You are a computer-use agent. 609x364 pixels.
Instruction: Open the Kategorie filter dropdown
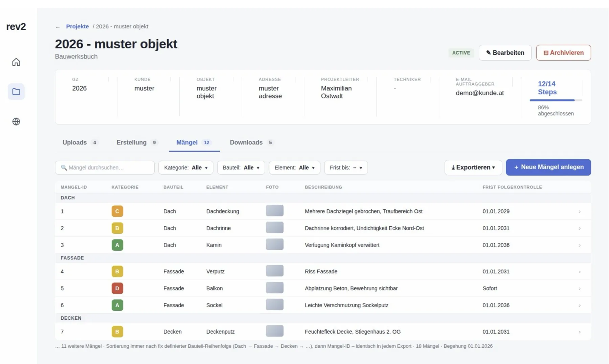pos(186,168)
